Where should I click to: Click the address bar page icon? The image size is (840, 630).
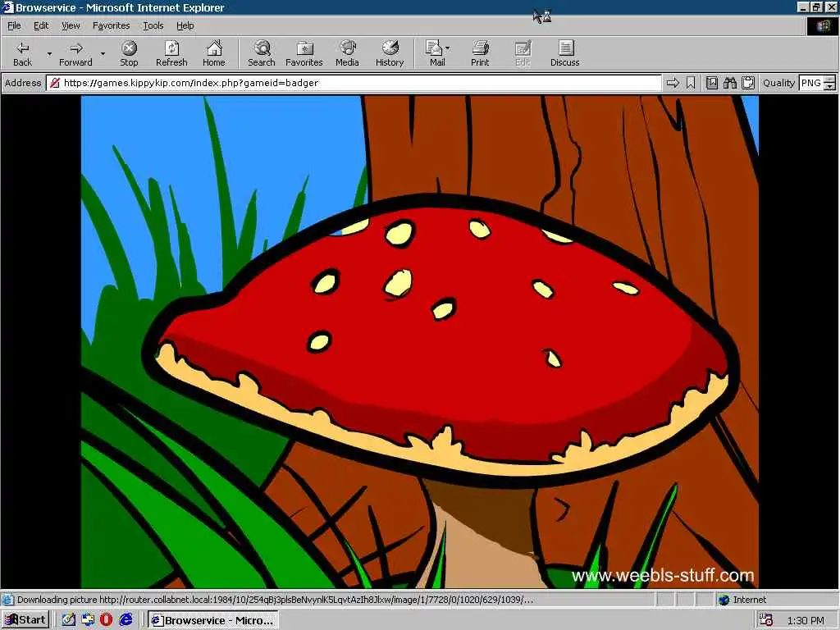54,83
